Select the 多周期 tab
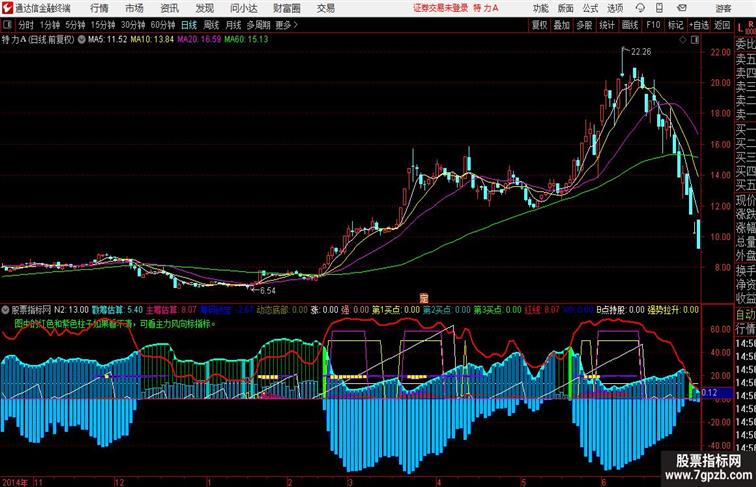756x487 pixels. click(x=258, y=25)
